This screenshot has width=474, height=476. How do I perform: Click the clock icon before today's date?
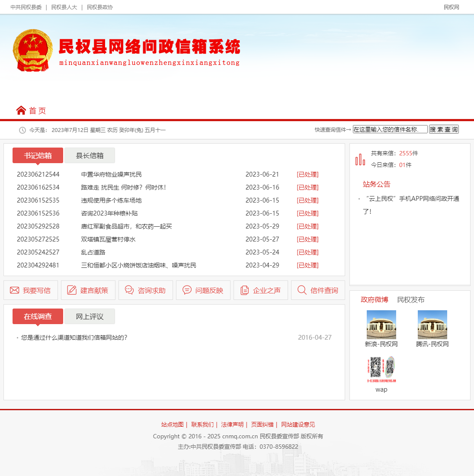click(x=22, y=130)
